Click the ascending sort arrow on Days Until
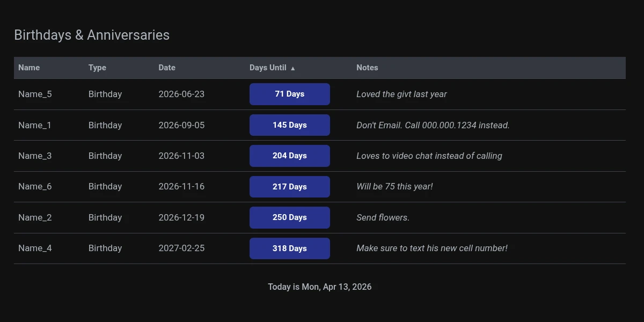Screen dimensions: 644x322 point(293,68)
